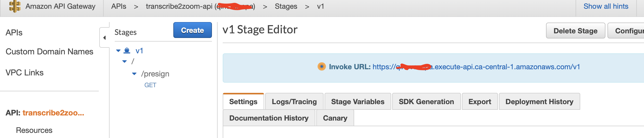The height and width of the screenshot is (138, 644).
Task: Open Resources under the API
Action: click(x=34, y=130)
